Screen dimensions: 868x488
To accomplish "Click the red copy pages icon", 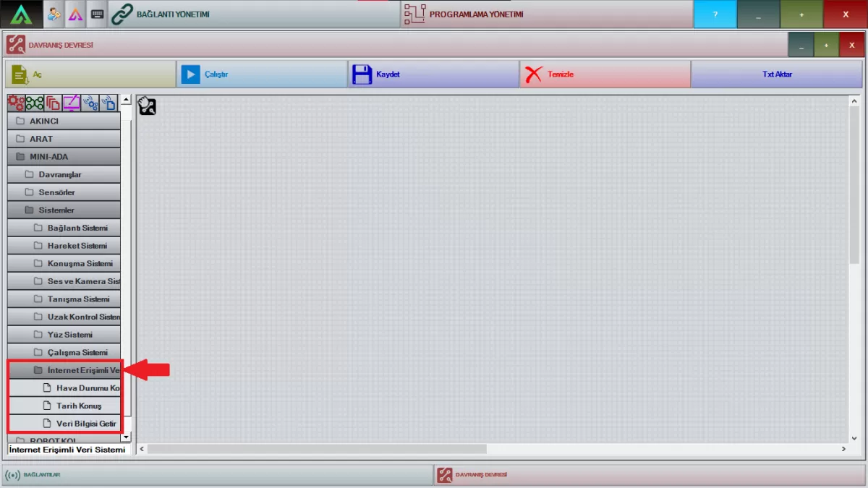I will tap(53, 103).
